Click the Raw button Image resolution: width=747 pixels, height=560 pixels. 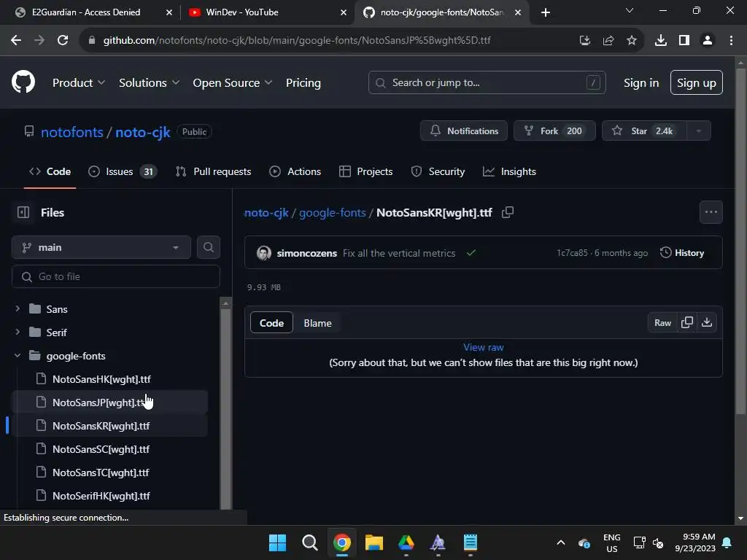pos(662,322)
